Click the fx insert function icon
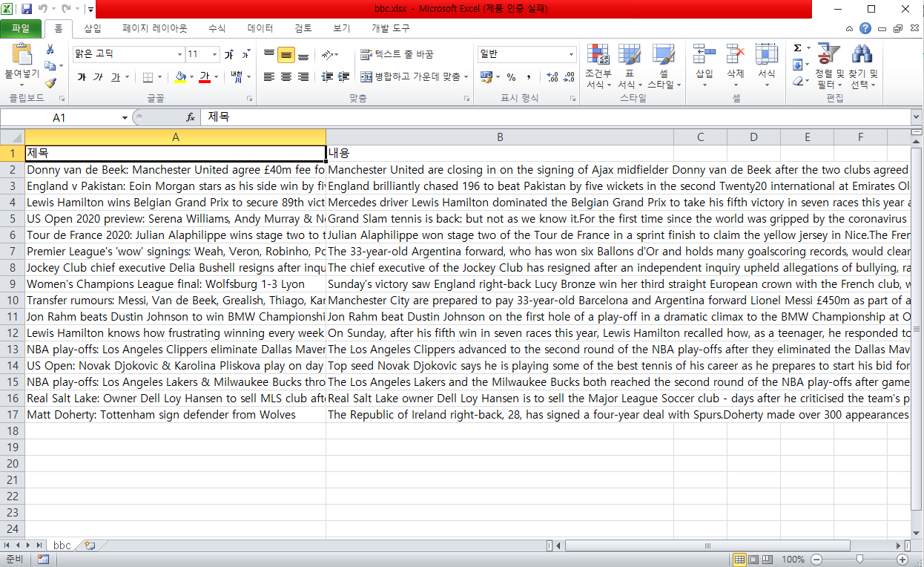The image size is (924, 567). [x=191, y=117]
